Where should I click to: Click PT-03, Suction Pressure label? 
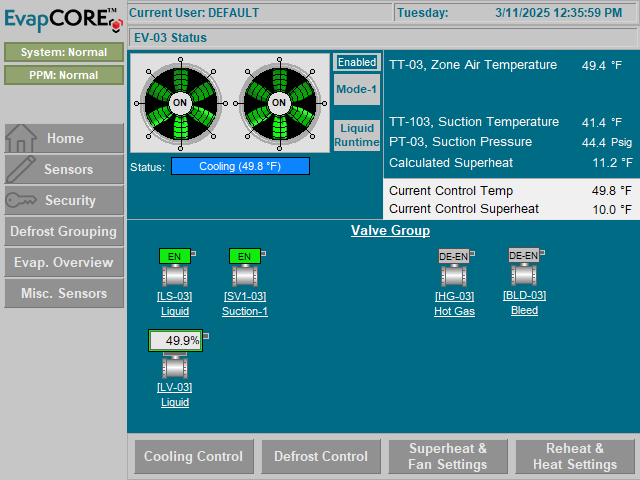pos(460,142)
